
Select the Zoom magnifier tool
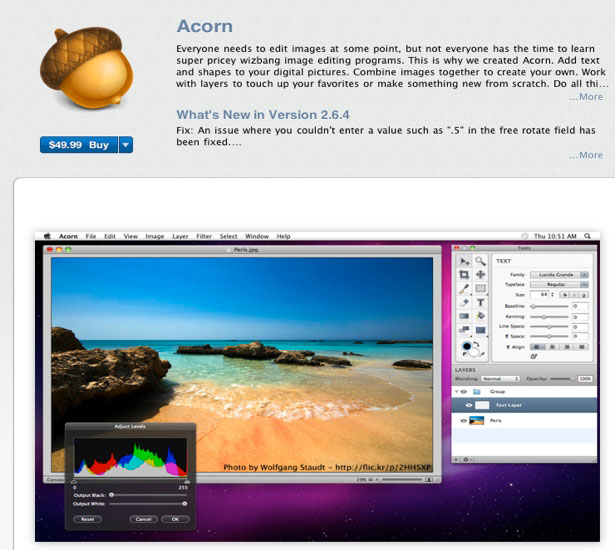[480, 261]
